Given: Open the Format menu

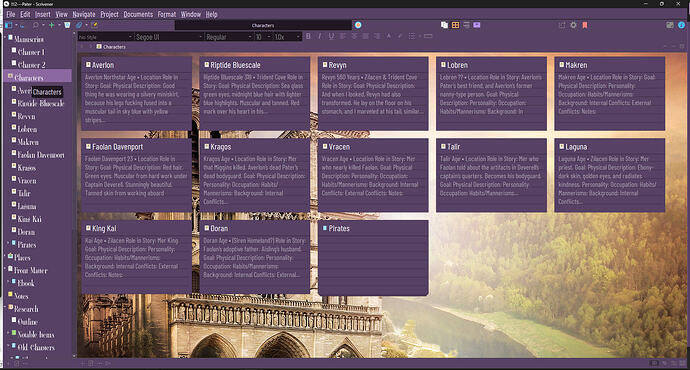Looking at the screenshot, I should coord(167,15).
